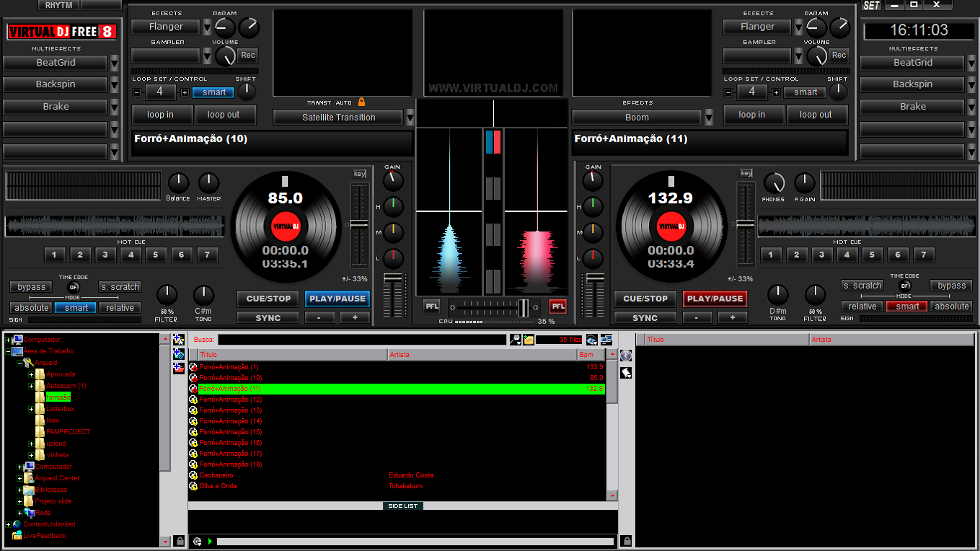Screen dimensions: 980x551
Task: Toggle the left sampler Rec button
Action: [x=248, y=55]
